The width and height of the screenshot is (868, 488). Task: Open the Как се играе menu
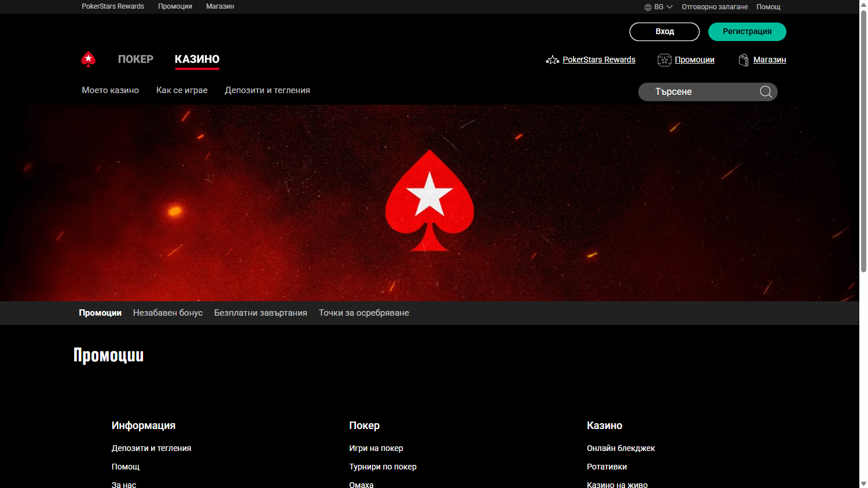point(182,90)
